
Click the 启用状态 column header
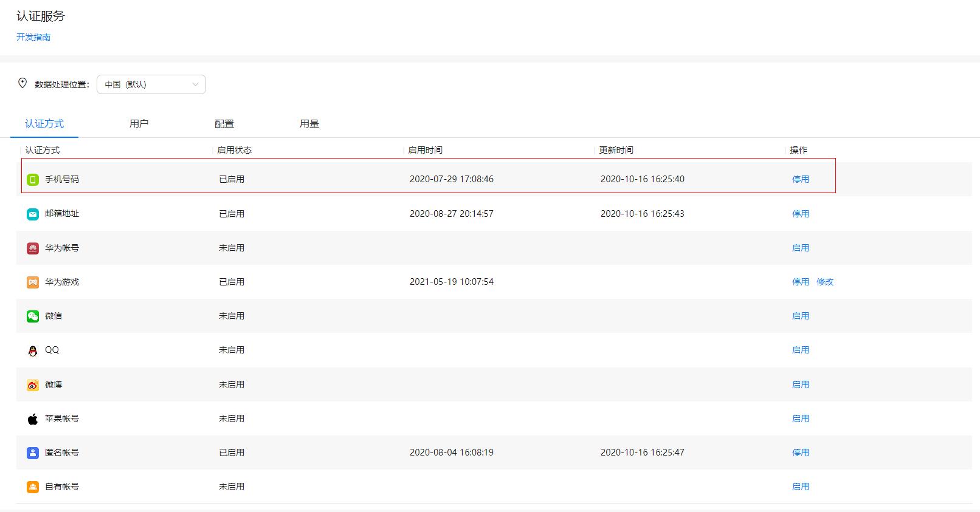234,150
